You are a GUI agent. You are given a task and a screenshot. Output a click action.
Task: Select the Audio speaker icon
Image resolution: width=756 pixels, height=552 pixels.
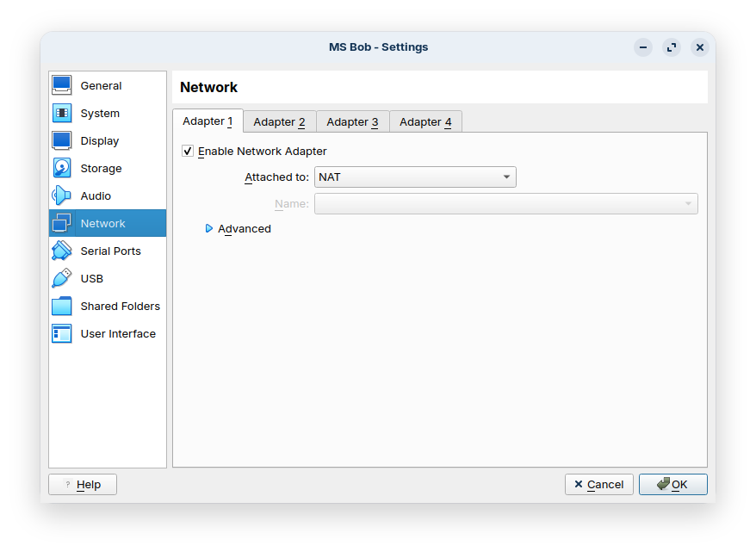(62, 195)
